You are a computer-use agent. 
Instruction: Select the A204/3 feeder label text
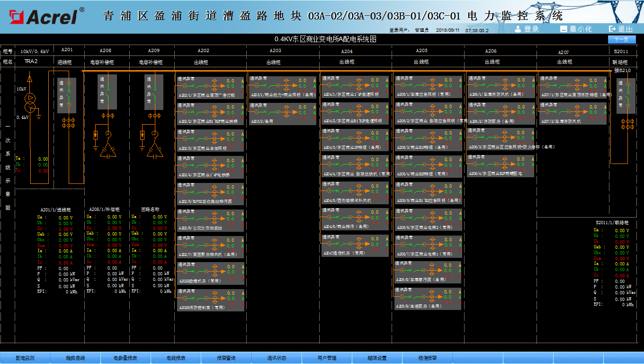pyautogui.click(x=351, y=148)
